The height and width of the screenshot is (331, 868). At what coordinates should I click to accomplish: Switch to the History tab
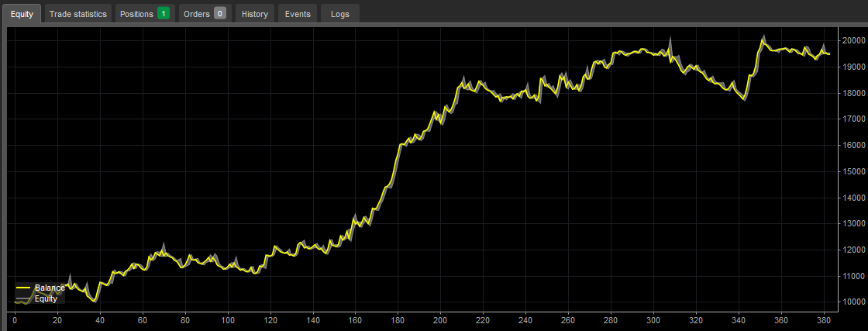pos(255,14)
